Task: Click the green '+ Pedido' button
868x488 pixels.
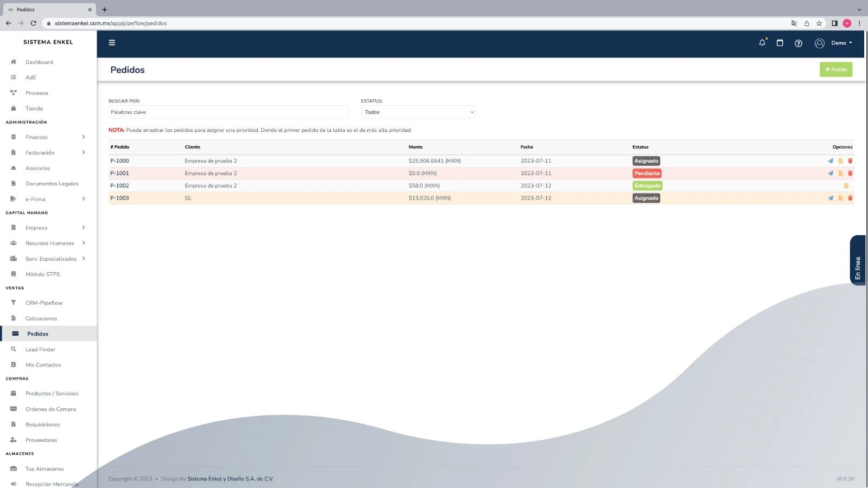Action: [835, 69]
